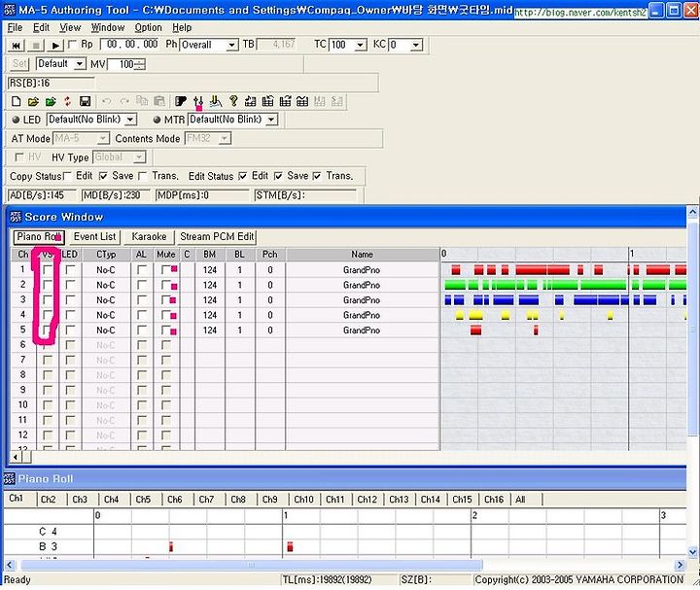Click the Undo arrow icon

point(107,101)
